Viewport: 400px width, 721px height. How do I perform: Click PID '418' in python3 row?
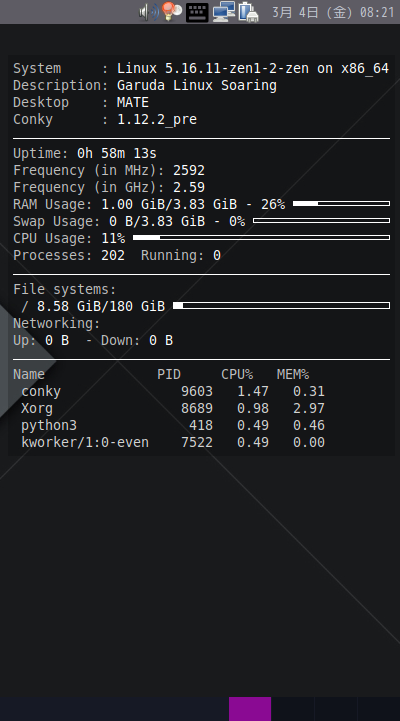coord(201,425)
